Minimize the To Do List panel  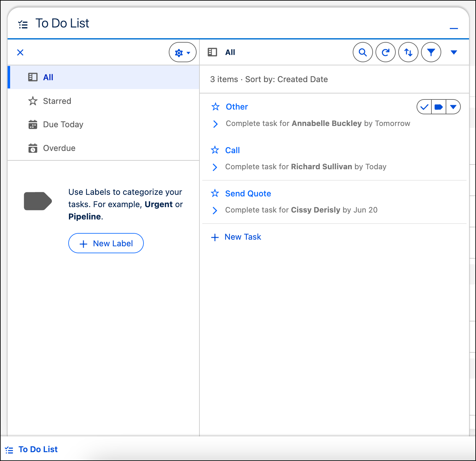pyautogui.click(x=454, y=28)
